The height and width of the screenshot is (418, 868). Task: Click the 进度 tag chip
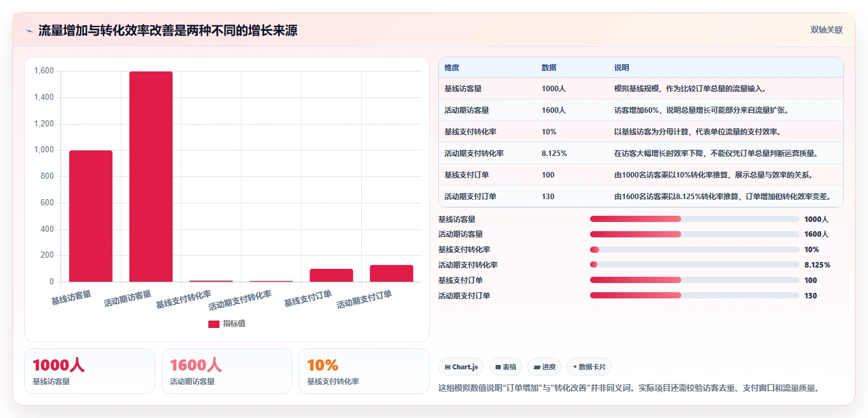544,367
